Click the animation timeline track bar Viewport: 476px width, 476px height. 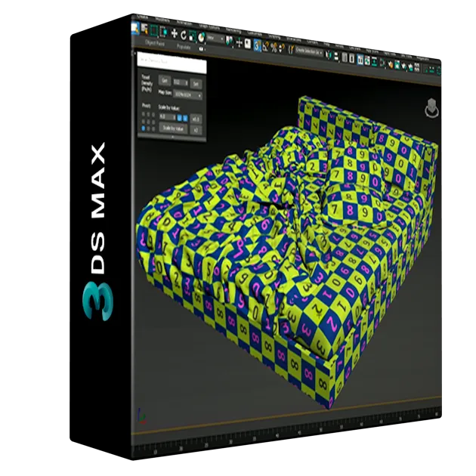pos(287,431)
